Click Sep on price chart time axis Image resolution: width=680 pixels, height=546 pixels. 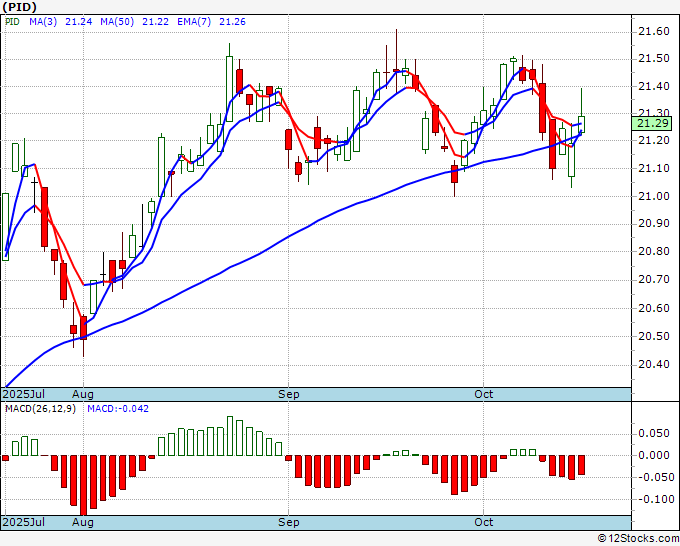coord(288,395)
